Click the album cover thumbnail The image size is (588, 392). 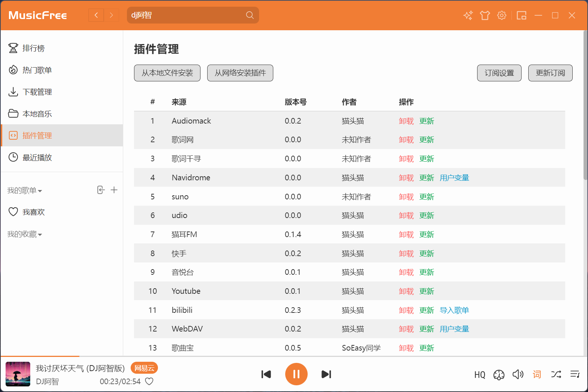coord(18,374)
